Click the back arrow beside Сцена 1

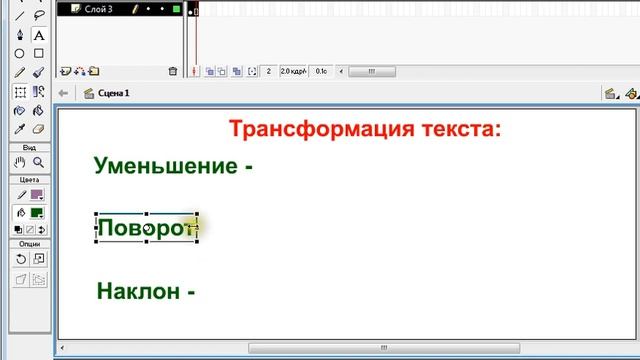(63, 93)
